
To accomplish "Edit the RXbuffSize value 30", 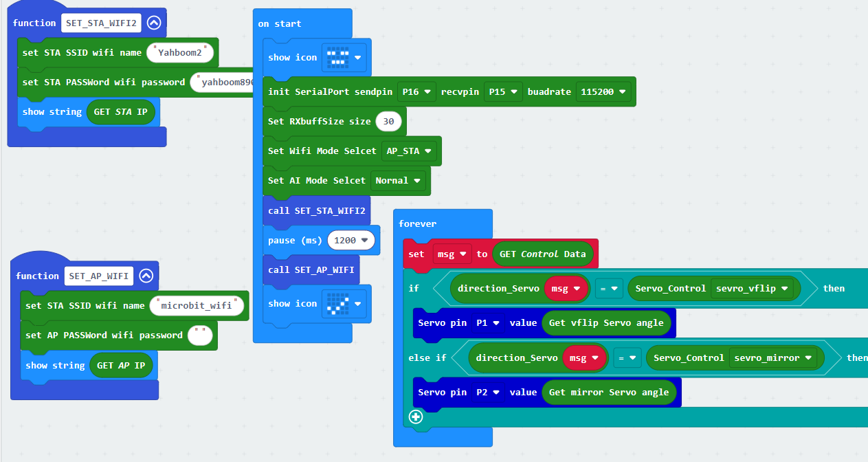I will pos(388,122).
